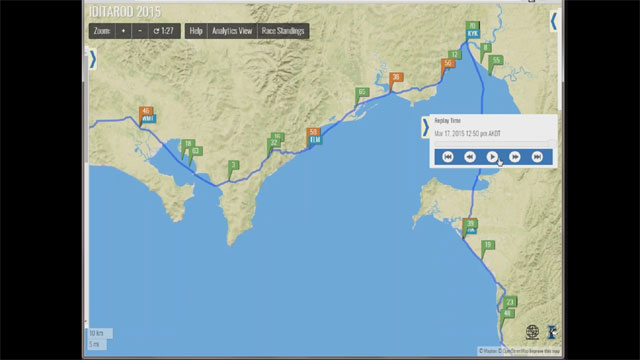The width and height of the screenshot is (640, 360).
Task: Expand the top-right panel chevron
Action: [x=553, y=21]
